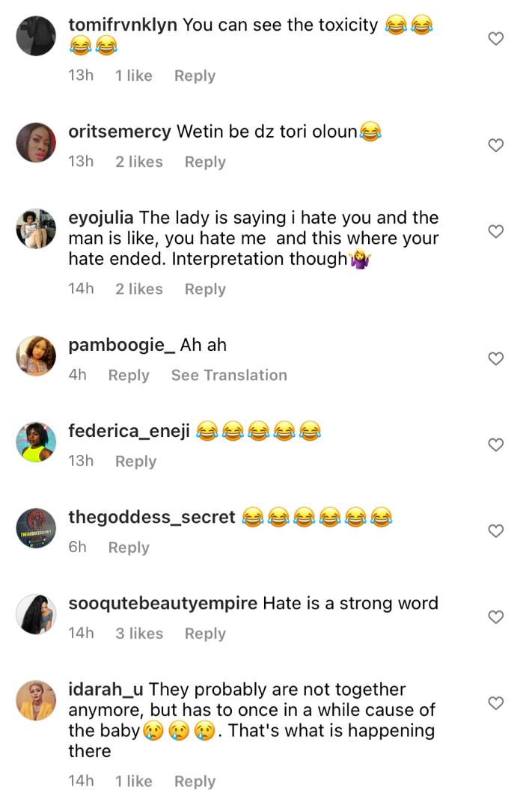The height and width of the screenshot is (808, 532).
Task: Tap heart beside thegoddess_secret's comment
Action: pyautogui.click(x=495, y=530)
